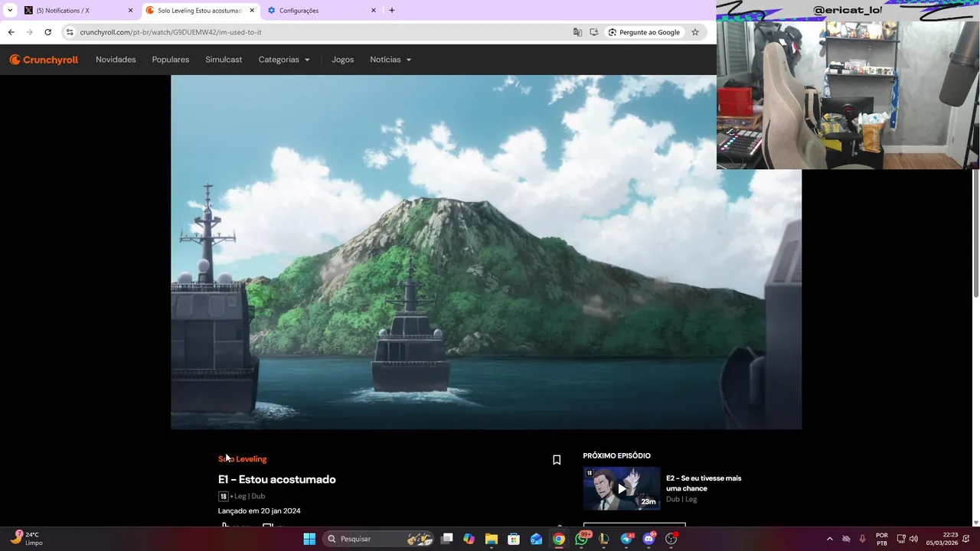Open E2 – Se eu tivesse mais uma chance
This screenshot has height=551, width=980.
[704, 483]
